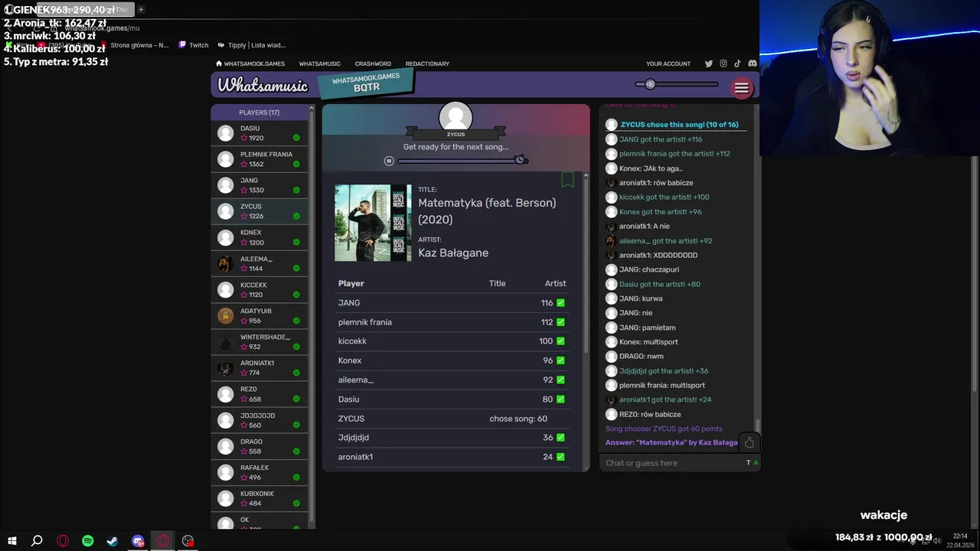
Task: Click the home icon beside WHATSAMOOK.GAMES
Action: tap(219, 64)
